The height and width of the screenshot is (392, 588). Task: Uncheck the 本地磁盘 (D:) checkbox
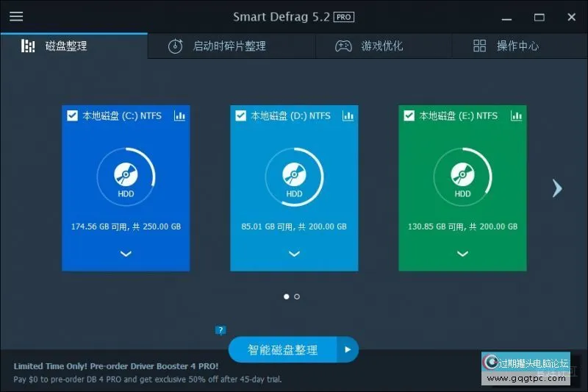click(x=240, y=115)
